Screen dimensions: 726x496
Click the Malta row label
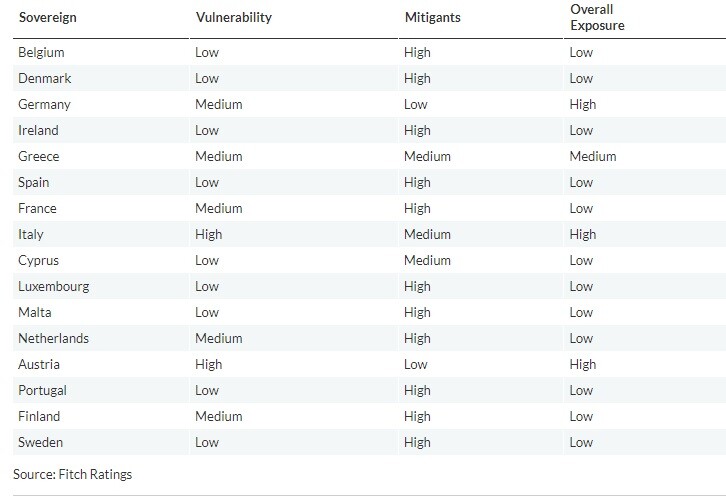35,313
